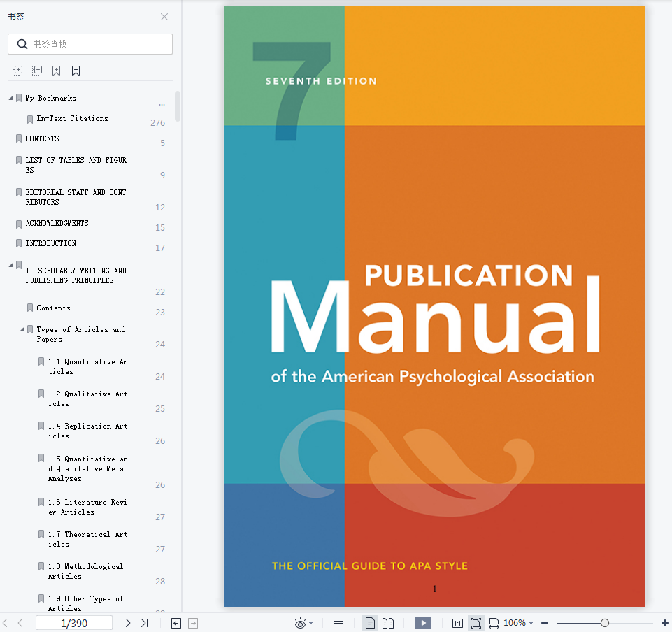Jump to the last page
This screenshot has height=632, width=672.
click(145, 623)
